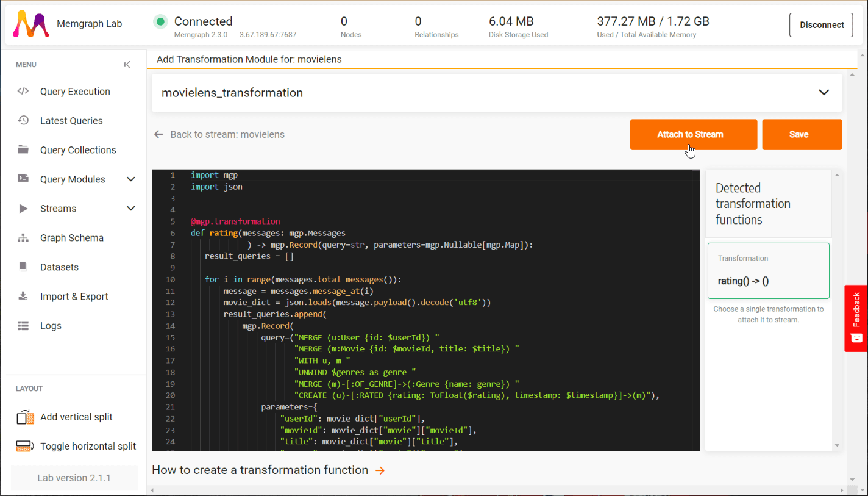Click the Query Collections folder icon

pos(23,150)
